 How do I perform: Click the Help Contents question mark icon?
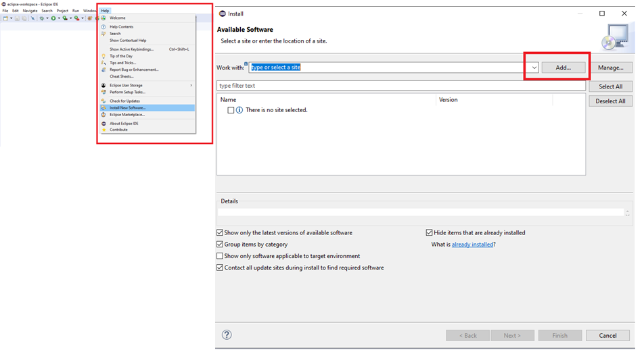(x=103, y=27)
